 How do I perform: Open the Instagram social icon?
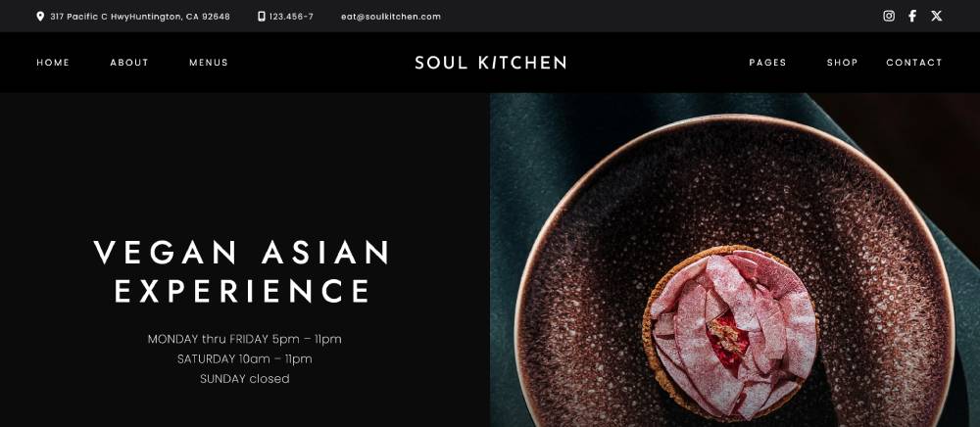coord(889,17)
